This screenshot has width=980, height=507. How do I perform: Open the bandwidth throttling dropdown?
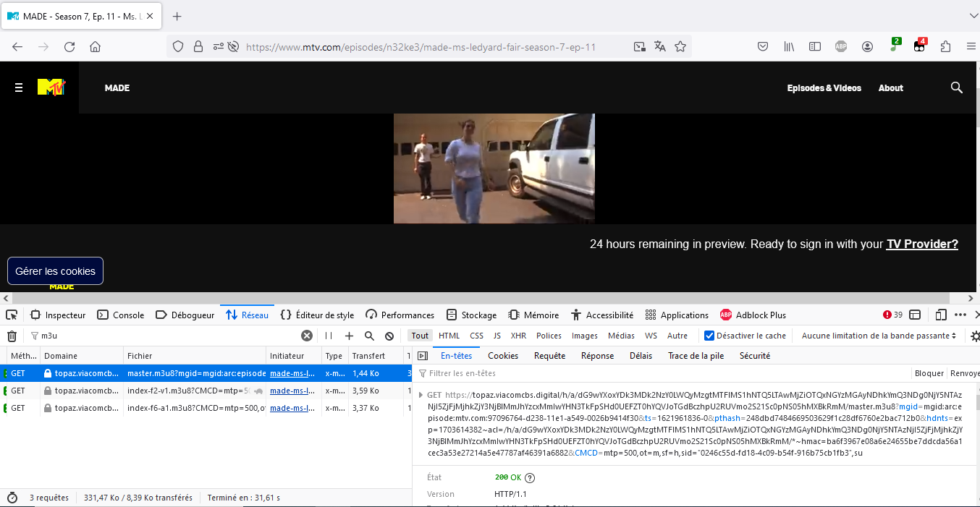click(x=879, y=336)
